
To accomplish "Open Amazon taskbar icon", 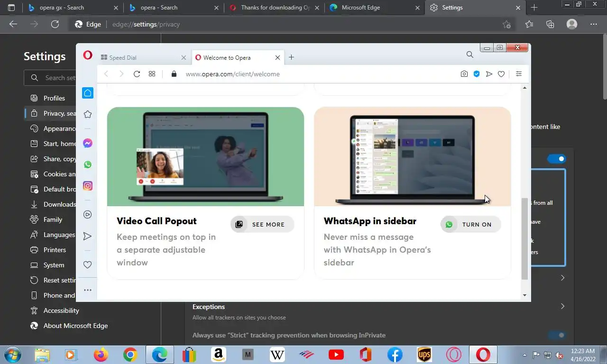I will [x=218, y=355].
